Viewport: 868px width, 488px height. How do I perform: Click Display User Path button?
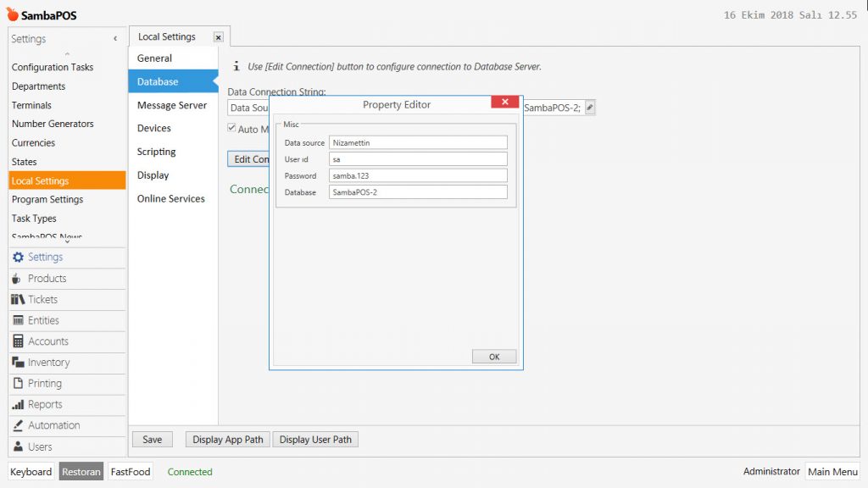coord(315,440)
